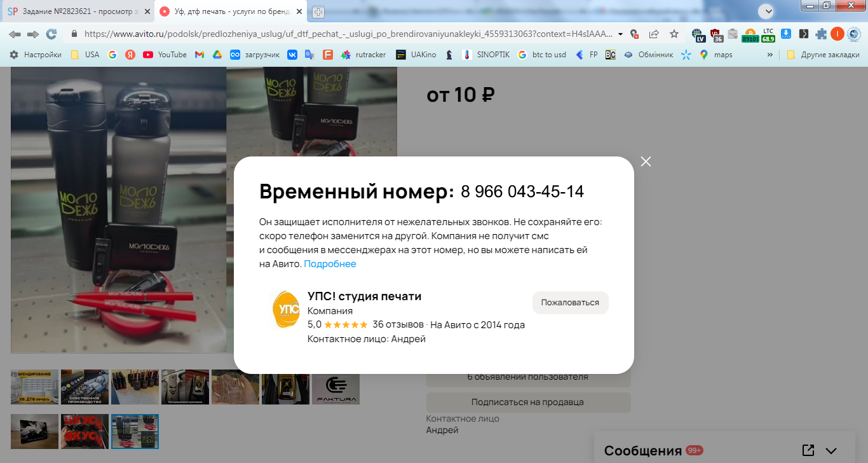Open the FP bookmark

tap(587, 55)
